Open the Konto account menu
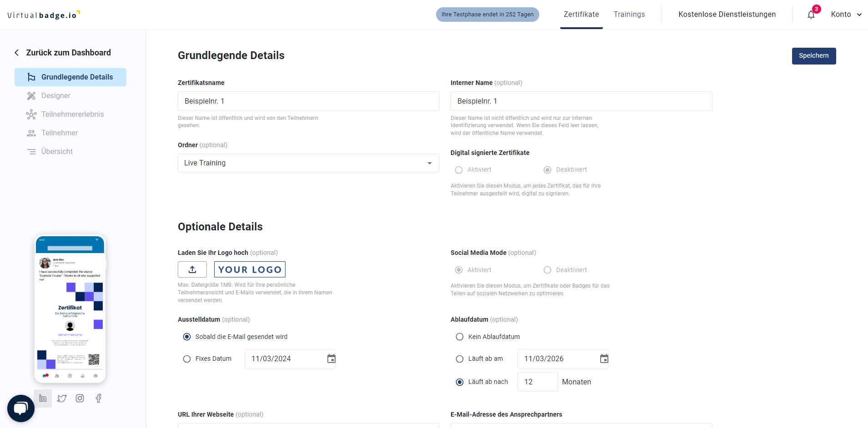The width and height of the screenshot is (868, 428). click(846, 15)
